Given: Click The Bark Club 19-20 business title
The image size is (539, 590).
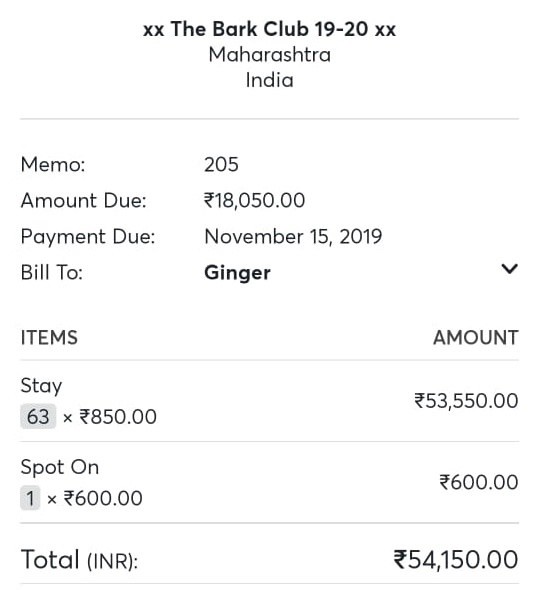Looking at the screenshot, I should (270, 29).
